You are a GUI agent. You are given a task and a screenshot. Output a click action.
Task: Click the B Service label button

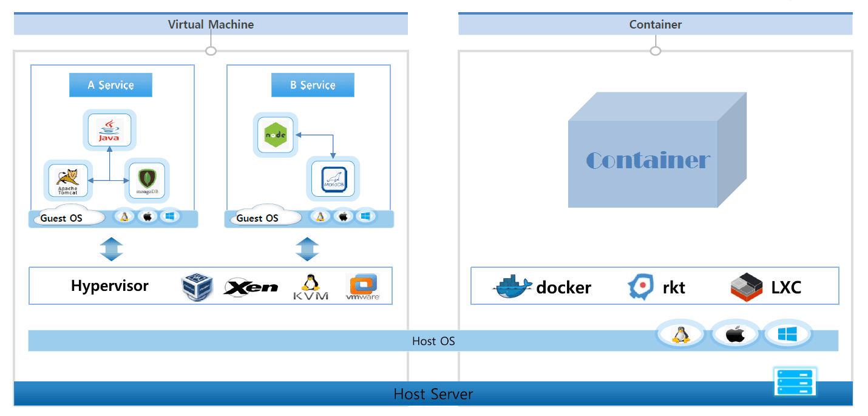313,85
